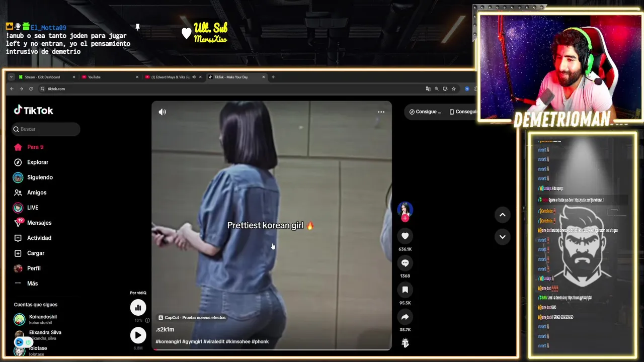Open CapCut Prueba nuevos efectos link
Image resolution: width=644 pixels, height=362 pixels.
(192, 318)
